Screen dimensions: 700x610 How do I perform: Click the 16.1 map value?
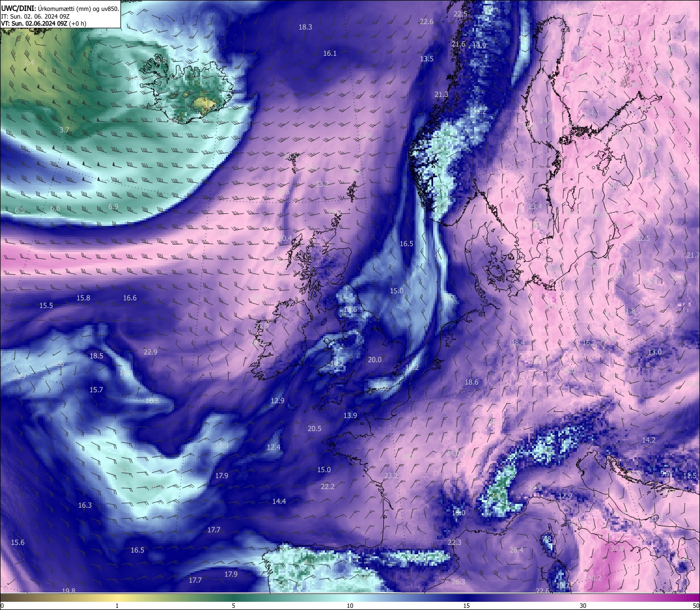coord(330,53)
